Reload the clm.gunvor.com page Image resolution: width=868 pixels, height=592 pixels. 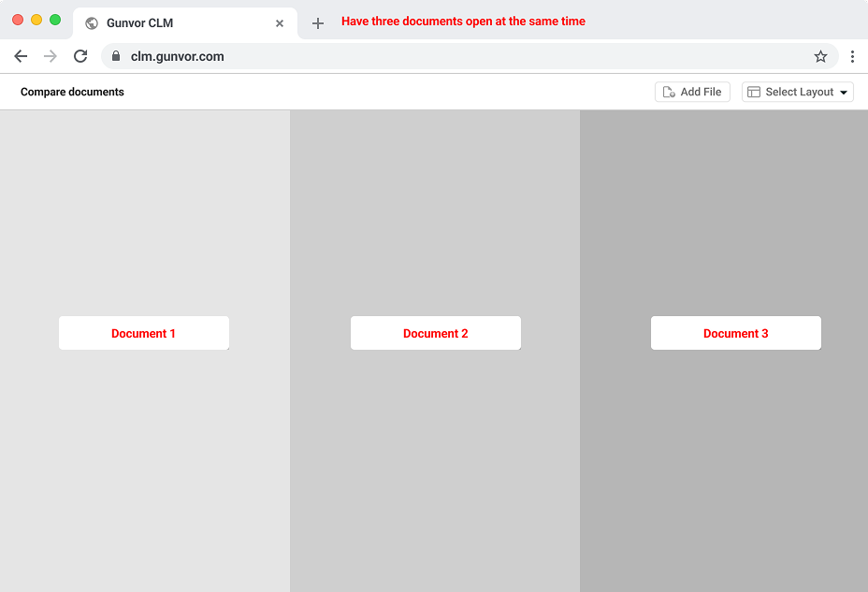point(80,56)
